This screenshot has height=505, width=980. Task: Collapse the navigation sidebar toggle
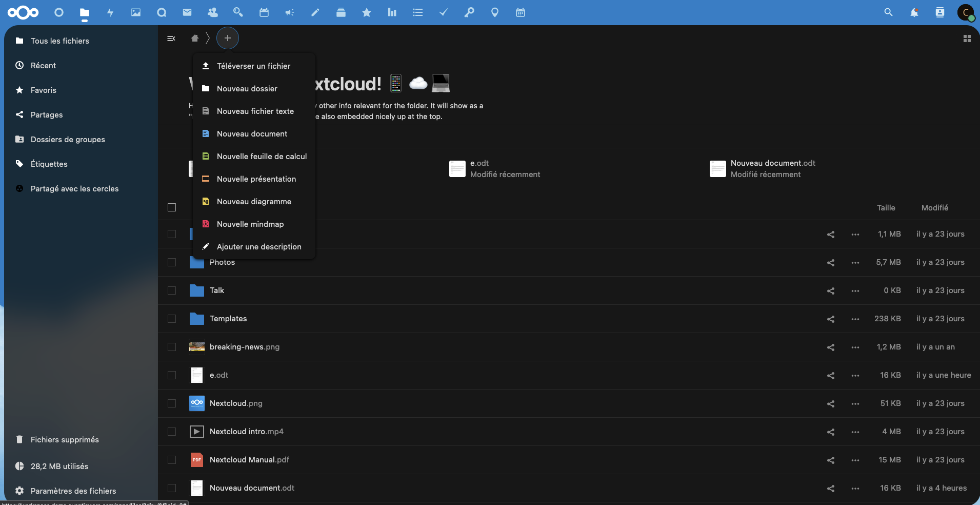[171, 38]
